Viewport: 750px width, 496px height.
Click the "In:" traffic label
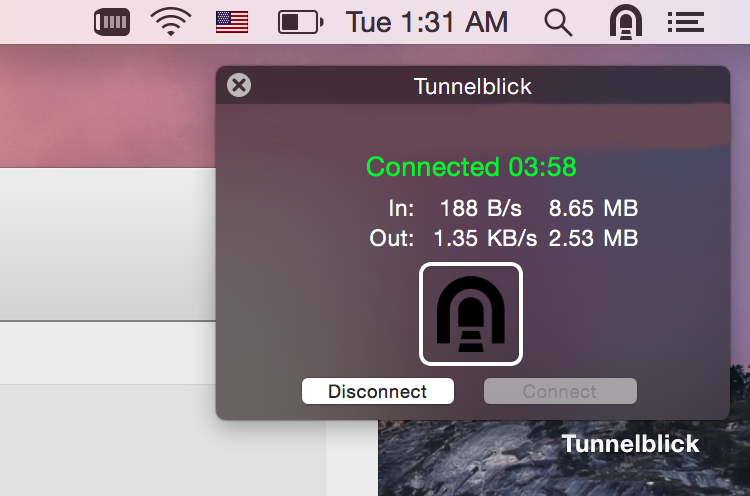click(401, 209)
